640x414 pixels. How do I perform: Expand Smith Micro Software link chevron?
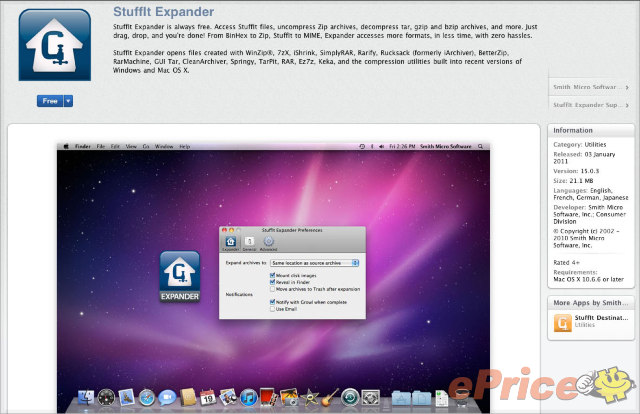[x=627, y=87]
